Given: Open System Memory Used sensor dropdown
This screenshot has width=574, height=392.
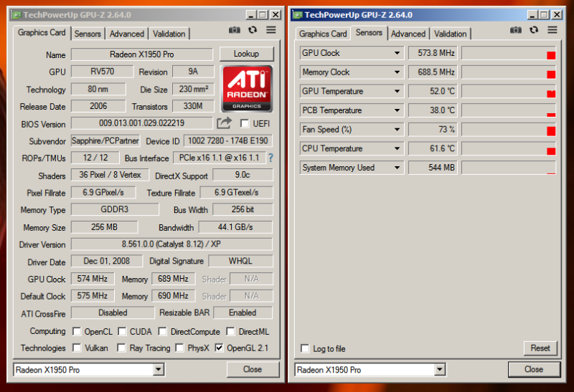Looking at the screenshot, I should pos(397,168).
